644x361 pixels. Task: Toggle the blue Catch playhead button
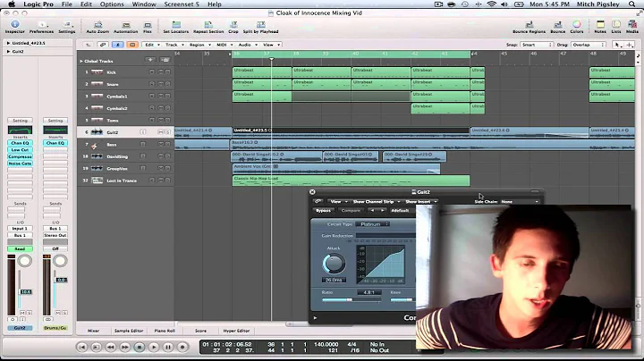click(117, 45)
